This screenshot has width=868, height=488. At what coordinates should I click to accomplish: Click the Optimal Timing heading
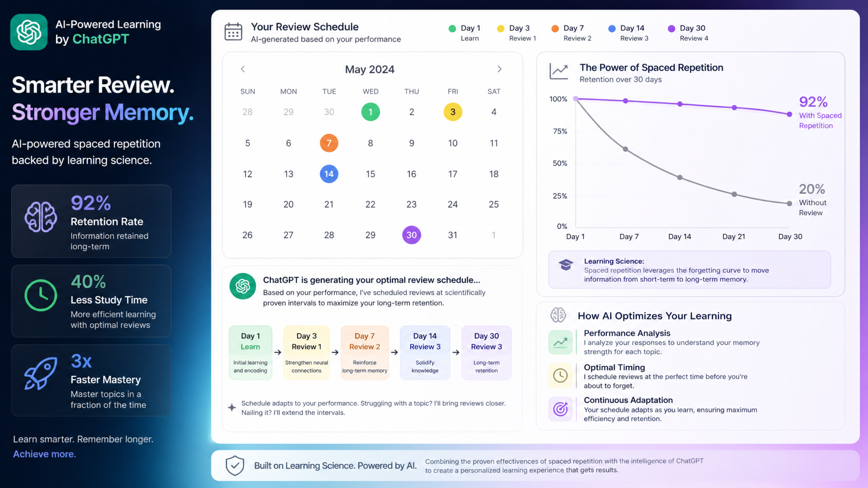point(614,367)
